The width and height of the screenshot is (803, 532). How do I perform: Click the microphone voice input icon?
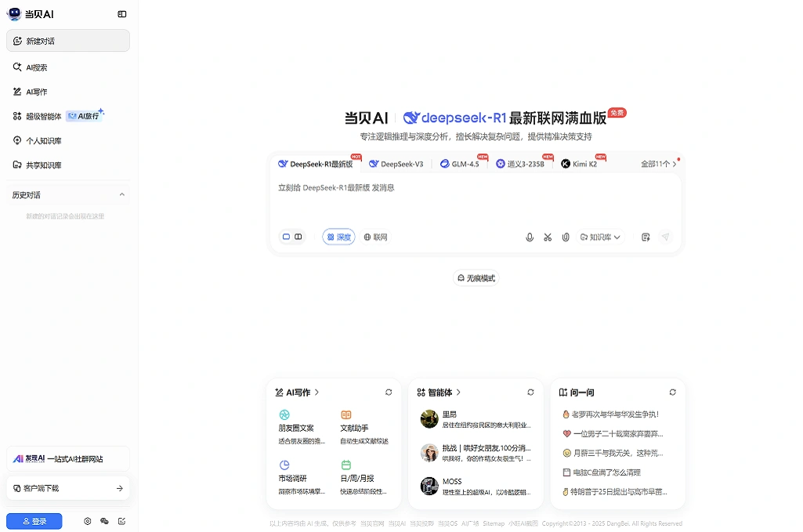click(530, 237)
